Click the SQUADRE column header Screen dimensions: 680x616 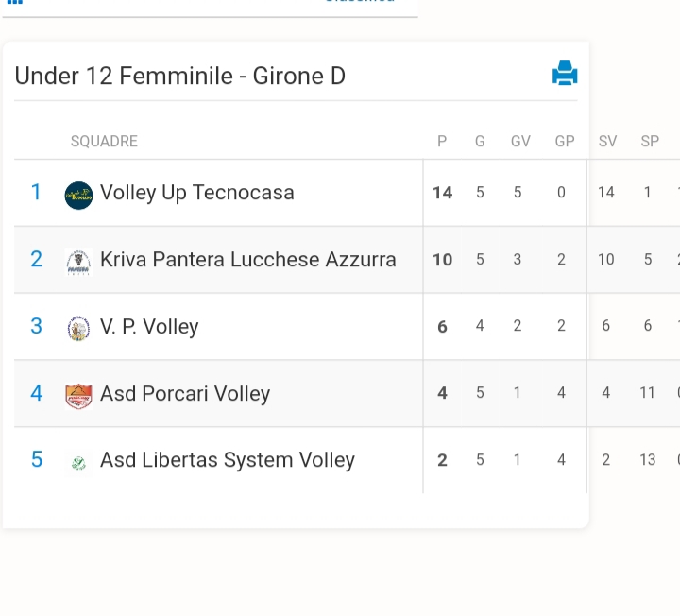[104, 141]
